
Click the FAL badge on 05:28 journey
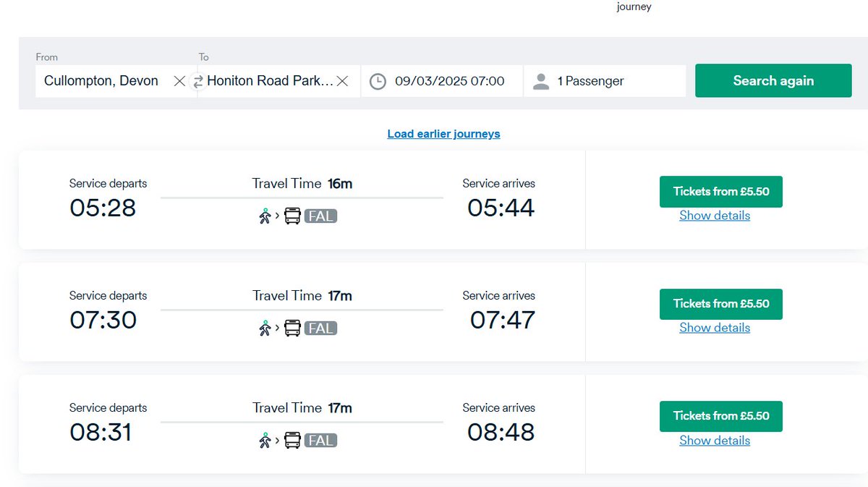[x=321, y=216]
